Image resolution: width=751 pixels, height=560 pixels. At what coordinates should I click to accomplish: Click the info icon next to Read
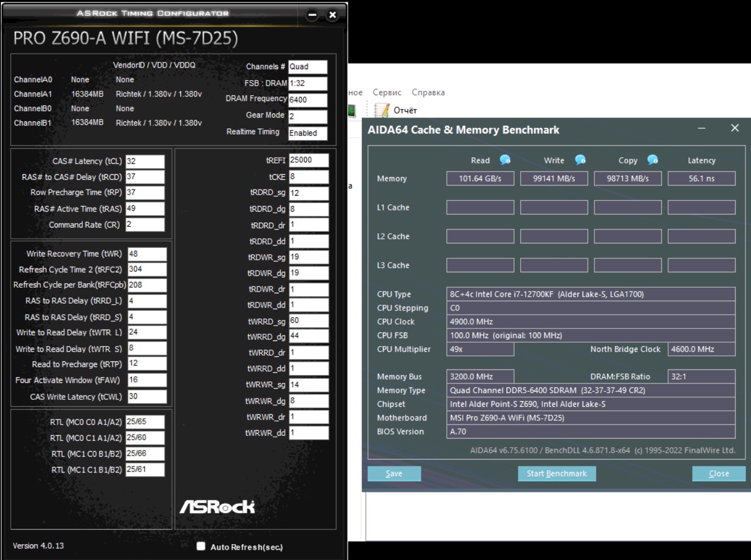(505, 160)
